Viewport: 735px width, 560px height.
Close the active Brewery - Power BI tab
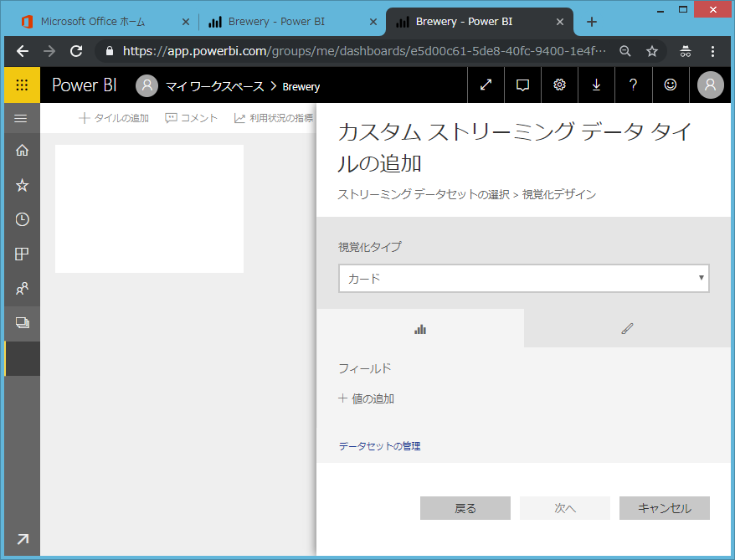560,22
